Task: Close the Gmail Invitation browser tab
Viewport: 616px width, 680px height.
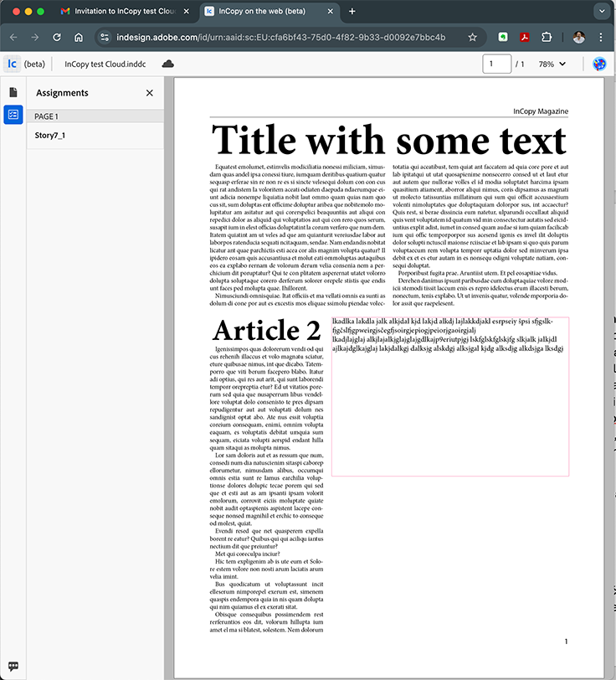Action: point(187,11)
